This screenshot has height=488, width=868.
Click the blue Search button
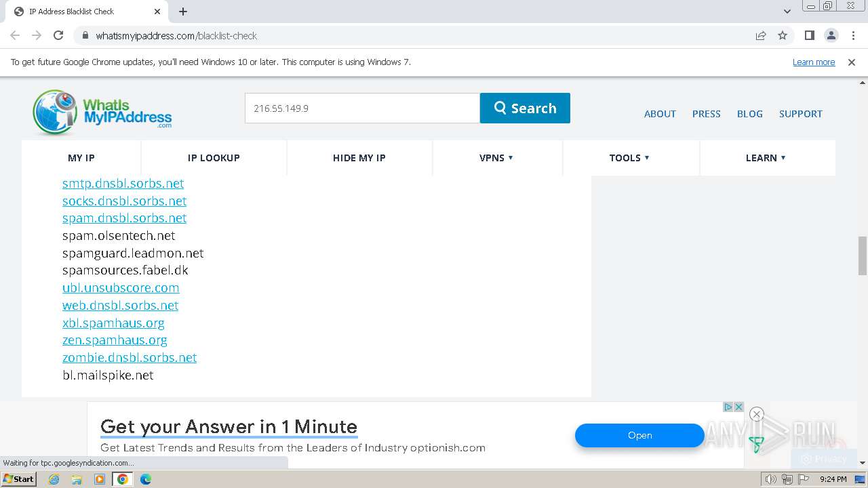(x=525, y=108)
